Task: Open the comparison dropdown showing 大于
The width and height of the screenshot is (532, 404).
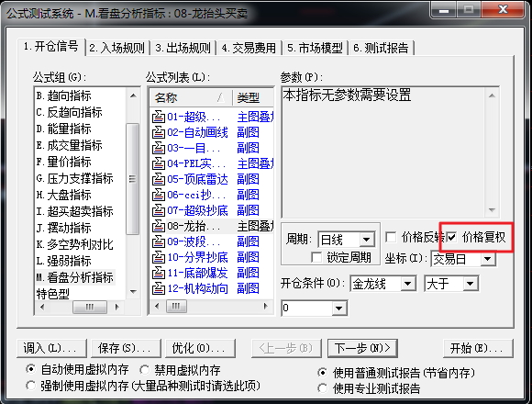Action: click(470, 284)
